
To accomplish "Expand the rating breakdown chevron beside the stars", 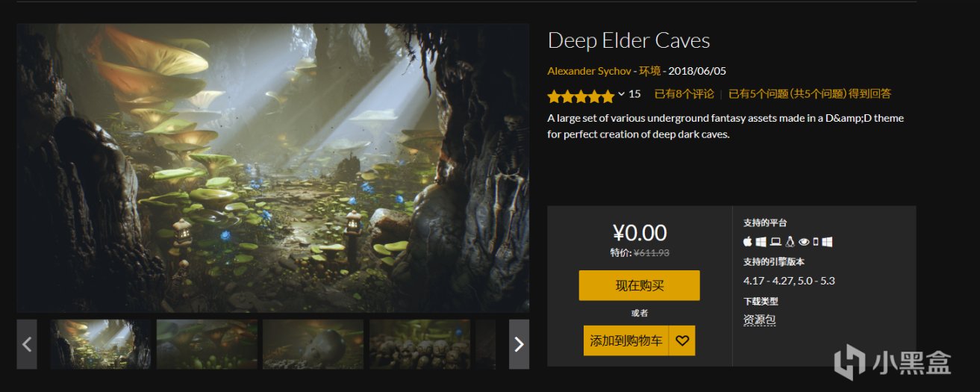I will [x=621, y=94].
